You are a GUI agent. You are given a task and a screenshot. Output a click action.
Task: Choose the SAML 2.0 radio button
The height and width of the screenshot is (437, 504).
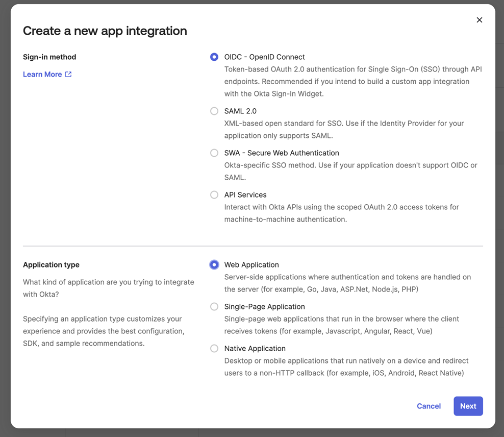click(x=214, y=111)
